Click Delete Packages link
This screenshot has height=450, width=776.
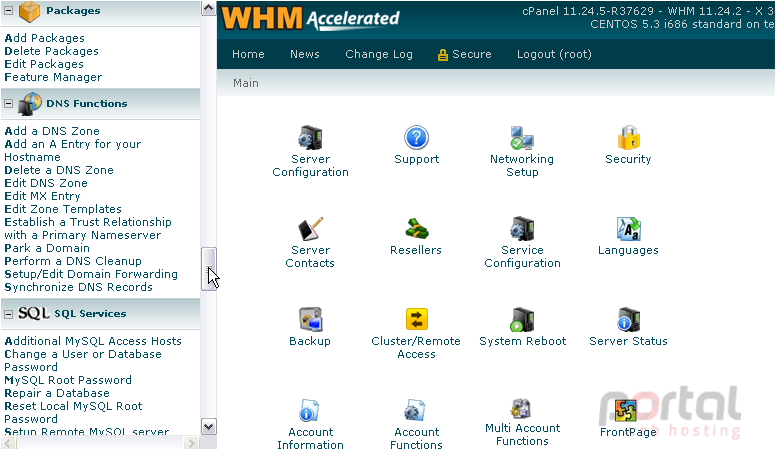51,51
